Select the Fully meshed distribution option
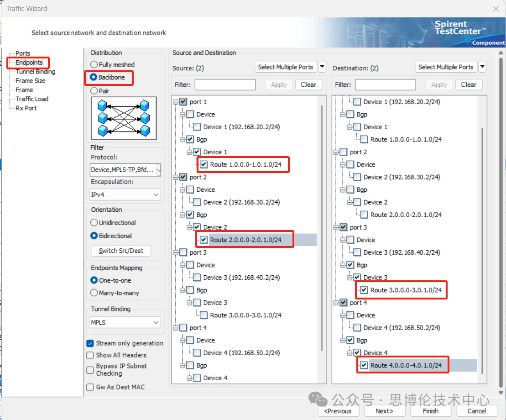Screen dimensions: 506x420 click(94, 65)
